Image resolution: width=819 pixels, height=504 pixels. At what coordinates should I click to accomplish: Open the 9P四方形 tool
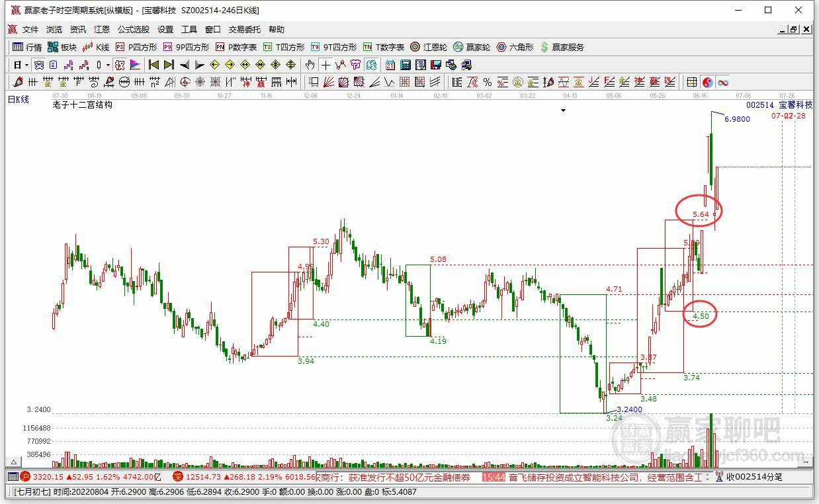[186, 47]
